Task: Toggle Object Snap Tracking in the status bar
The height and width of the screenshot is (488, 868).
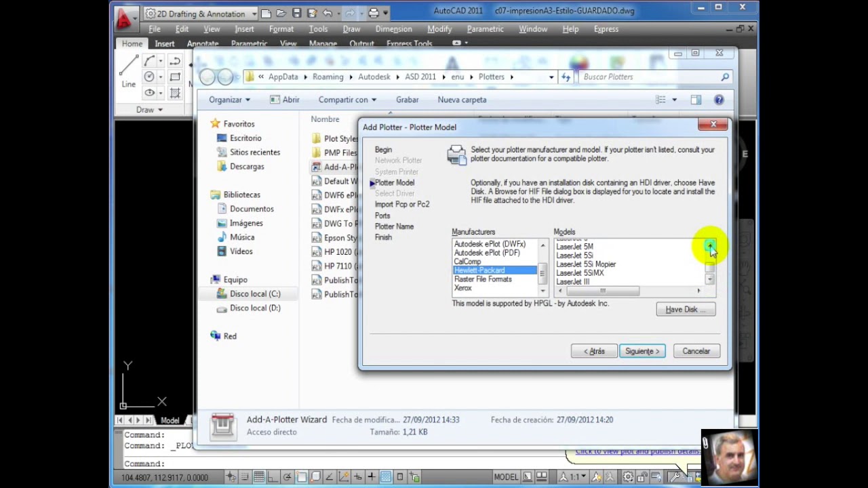Action: point(330,476)
